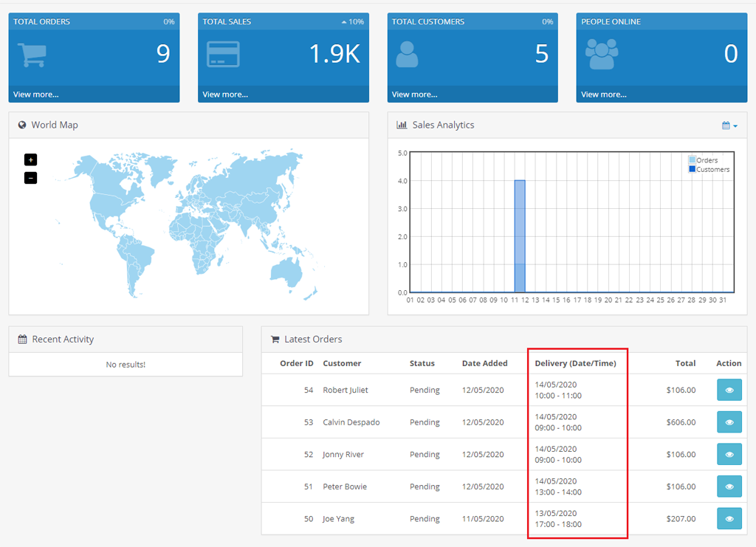Click customer name Joe Yang
The image size is (756, 547).
(x=338, y=518)
